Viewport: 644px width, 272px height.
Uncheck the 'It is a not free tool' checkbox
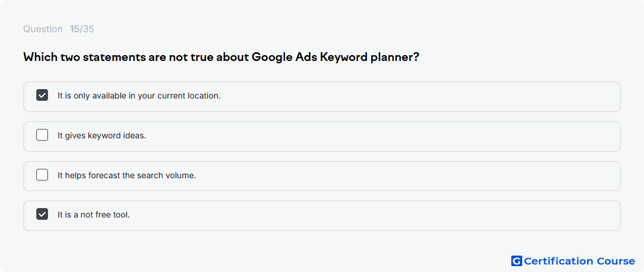click(x=42, y=215)
